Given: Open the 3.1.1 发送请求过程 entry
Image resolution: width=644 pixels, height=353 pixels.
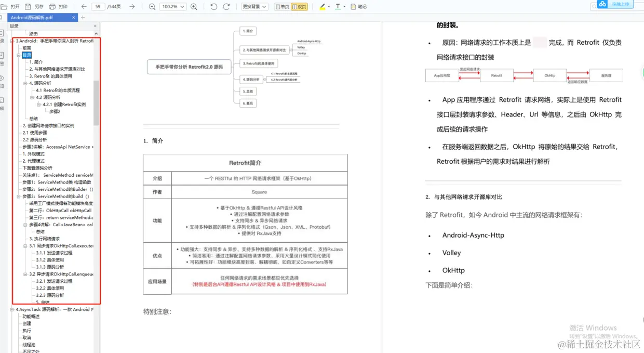Looking at the screenshot, I should [54, 253].
